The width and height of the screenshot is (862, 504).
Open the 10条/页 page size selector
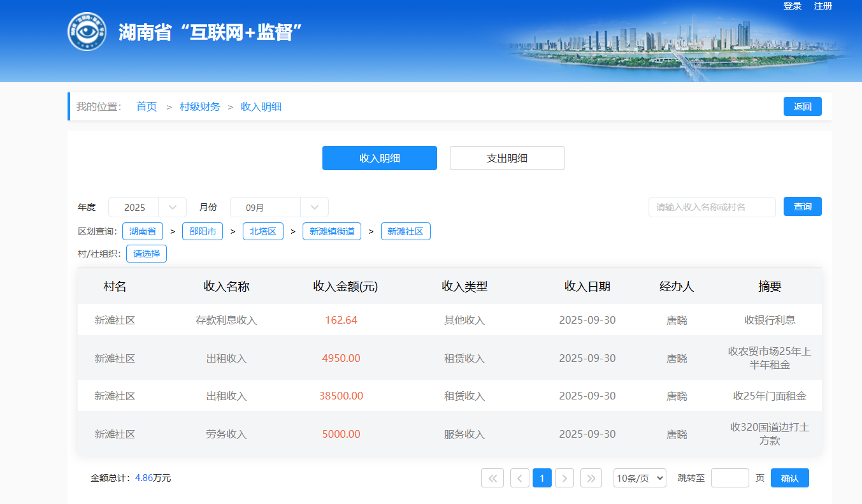coord(640,478)
